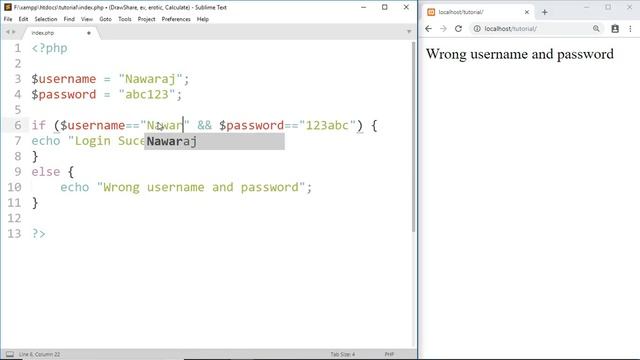Open the side panel switcher icon in status bar

pyautogui.click(x=10, y=354)
